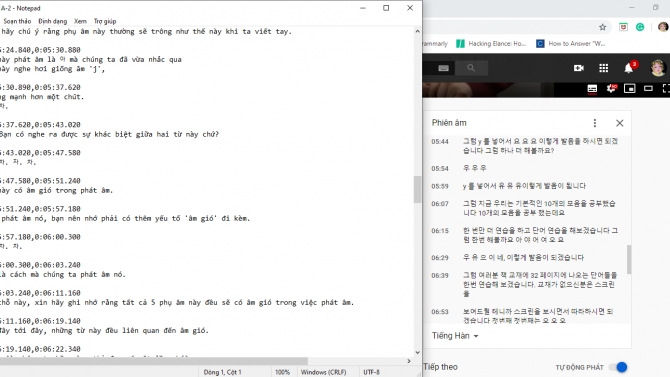Click the Tiếp theo heading

(x=441, y=367)
